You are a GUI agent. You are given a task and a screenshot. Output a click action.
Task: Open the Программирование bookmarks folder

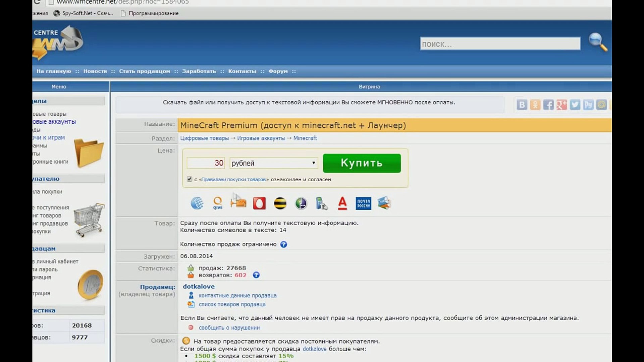coord(150,13)
